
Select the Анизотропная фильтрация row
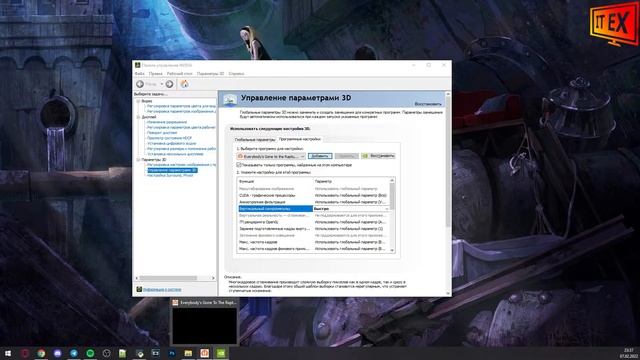(x=313, y=202)
